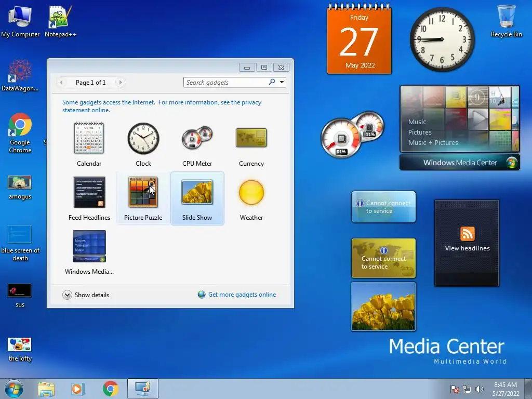Open Google Chrome desktop shortcut
532x399 pixels.
tap(20, 133)
